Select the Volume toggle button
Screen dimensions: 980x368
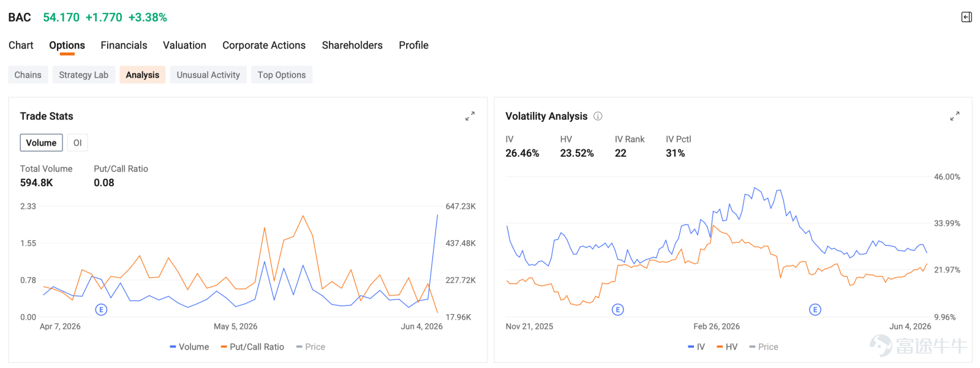(x=41, y=143)
